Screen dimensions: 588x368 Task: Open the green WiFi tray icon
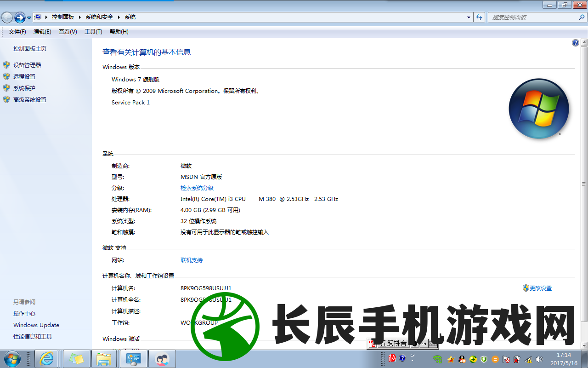coord(437,359)
